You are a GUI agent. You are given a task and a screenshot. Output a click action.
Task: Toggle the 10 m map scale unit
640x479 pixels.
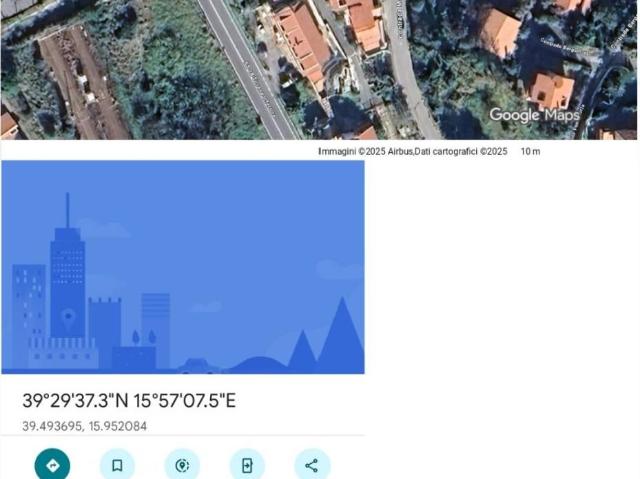click(x=530, y=151)
